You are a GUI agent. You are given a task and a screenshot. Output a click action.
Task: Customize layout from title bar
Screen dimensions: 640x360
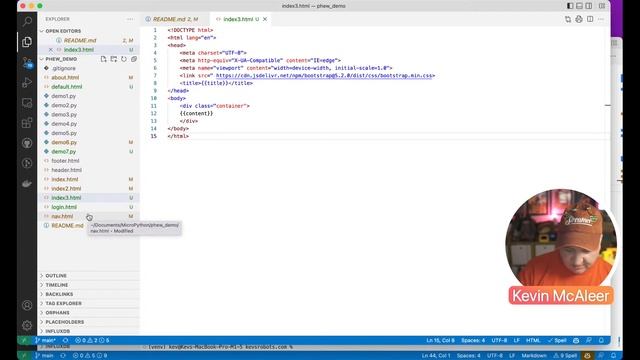(602, 6)
